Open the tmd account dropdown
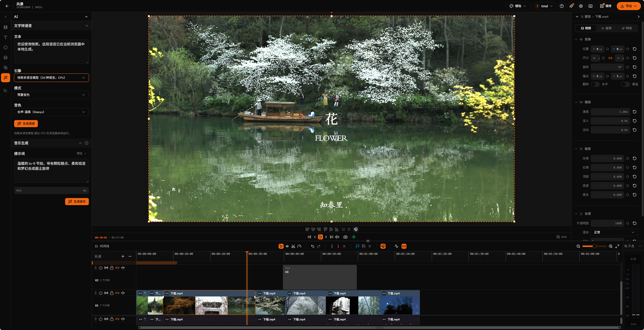 pos(544,6)
